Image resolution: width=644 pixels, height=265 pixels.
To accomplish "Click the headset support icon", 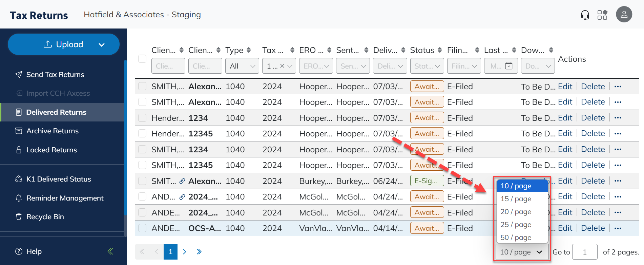I will (585, 15).
